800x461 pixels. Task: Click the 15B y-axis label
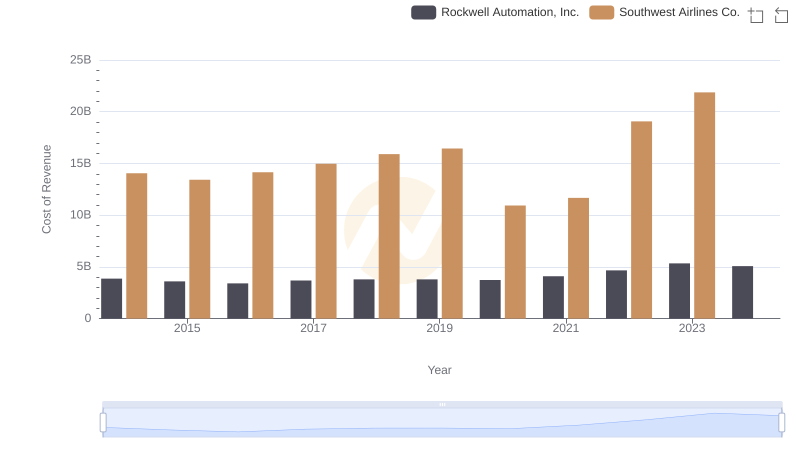pos(81,163)
